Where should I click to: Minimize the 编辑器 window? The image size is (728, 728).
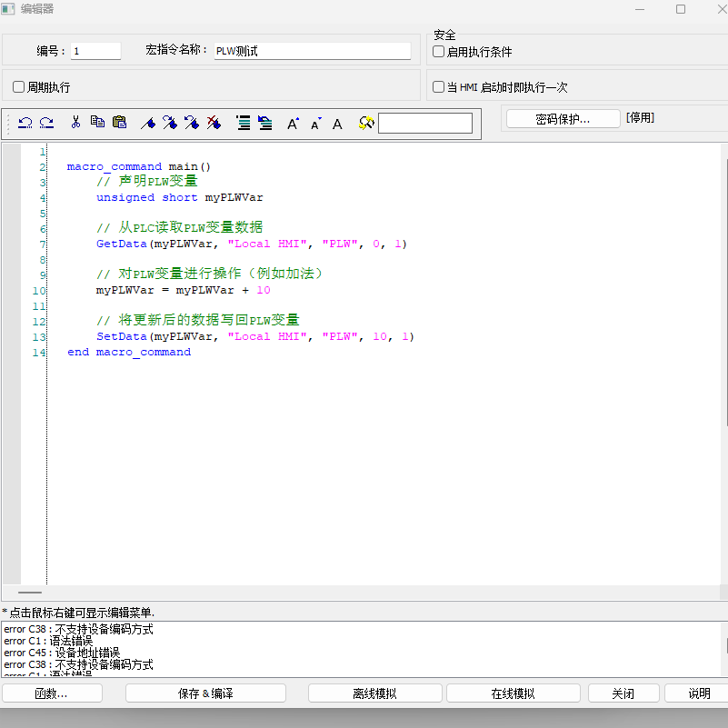pos(640,9)
